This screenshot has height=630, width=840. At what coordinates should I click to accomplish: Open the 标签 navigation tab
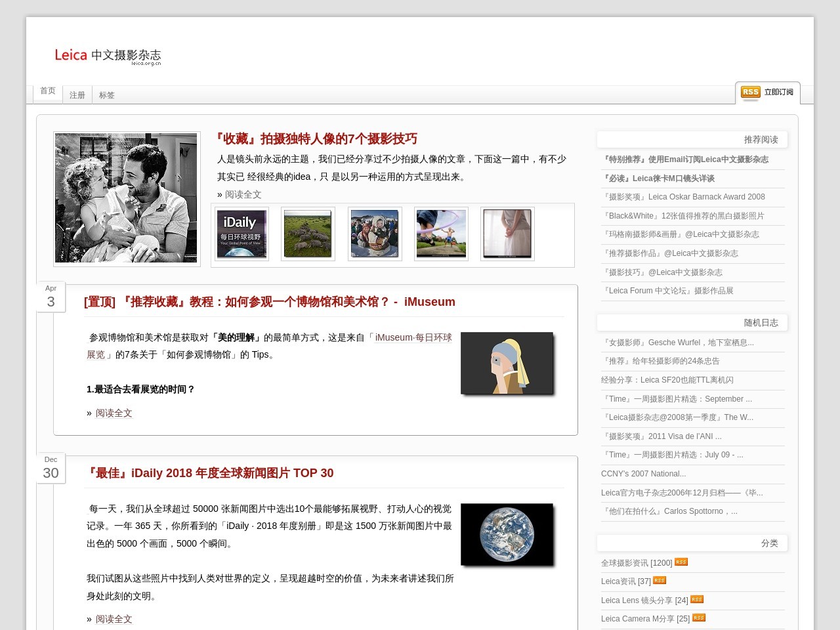(x=106, y=94)
